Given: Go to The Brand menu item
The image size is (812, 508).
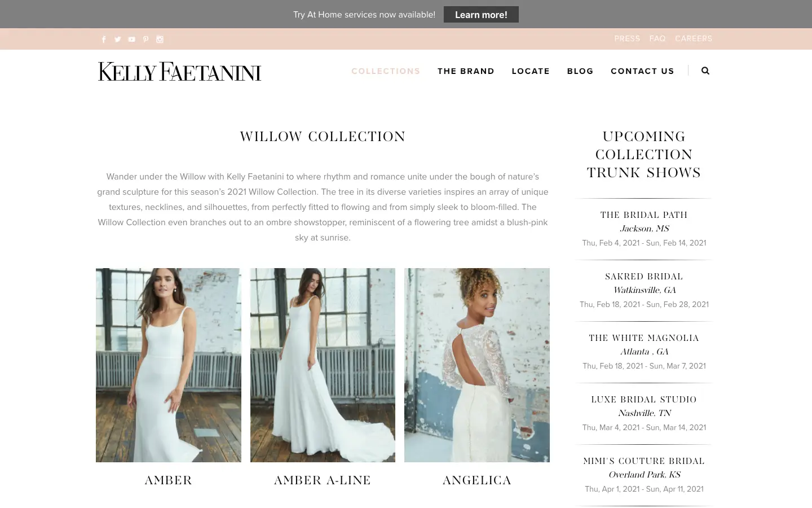Looking at the screenshot, I should (466, 71).
